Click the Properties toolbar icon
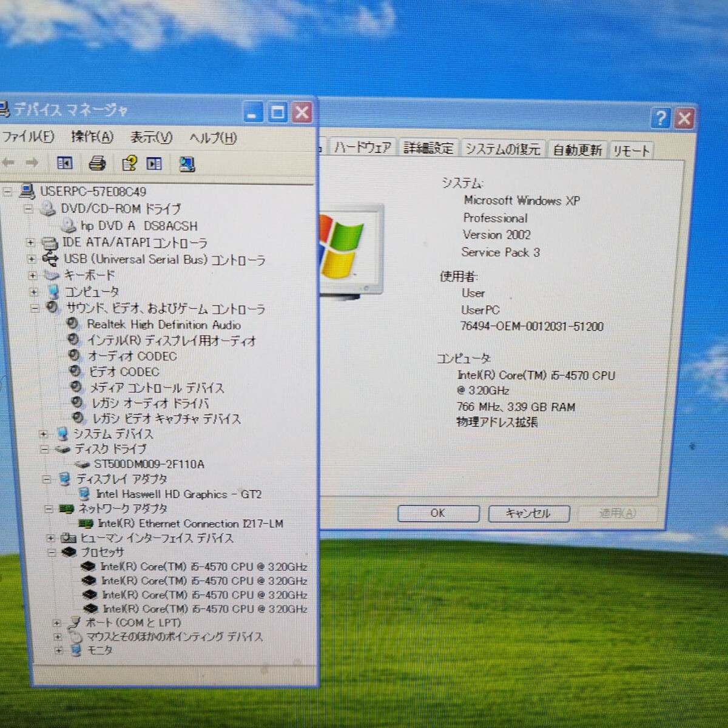728x728 pixels. click(129, 164)
